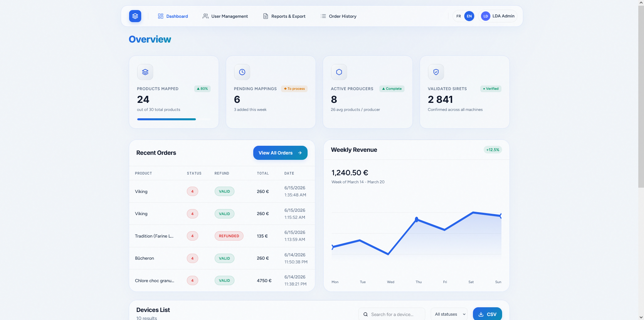Image resolution: width=644 pixels, height=320 pixels.
Task: Click the PRODUCT column header
Action: click(x=144, y=173)
